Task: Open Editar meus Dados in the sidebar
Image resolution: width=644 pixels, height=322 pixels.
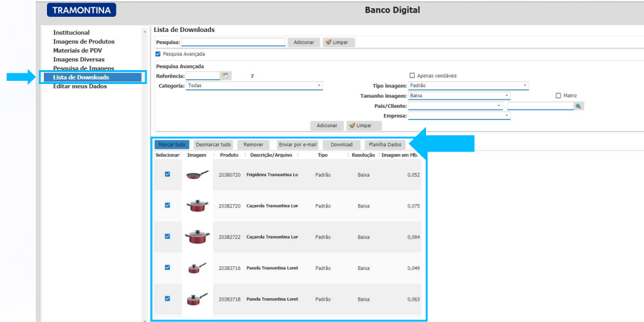Action: (80, 86)
